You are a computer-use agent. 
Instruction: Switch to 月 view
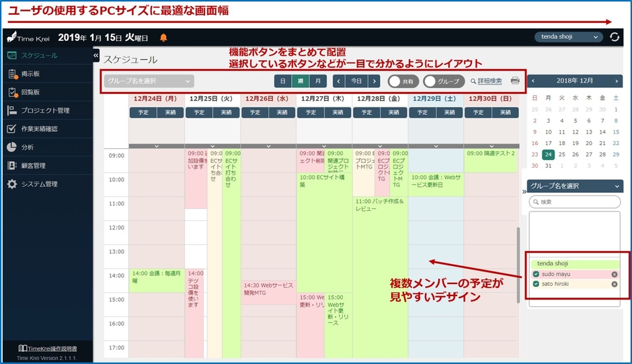point(318,81)
